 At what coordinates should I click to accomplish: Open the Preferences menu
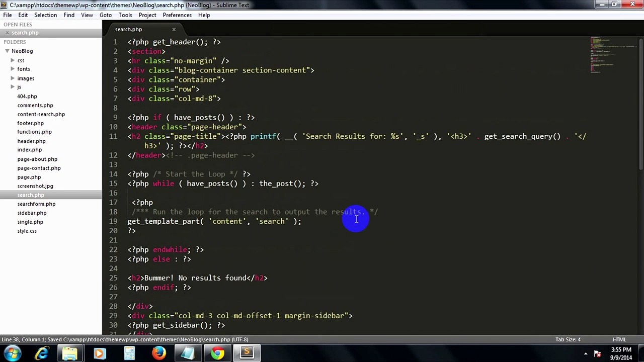(x=177, y=15)
